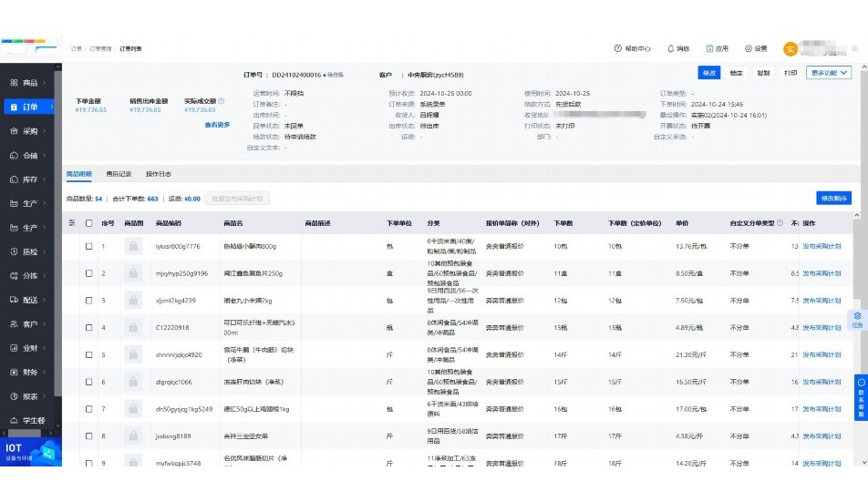The width and height of the screenshot is (868, 502).
Task: Click the 客户 customers sidebar icon
Action: click(15, 324)
